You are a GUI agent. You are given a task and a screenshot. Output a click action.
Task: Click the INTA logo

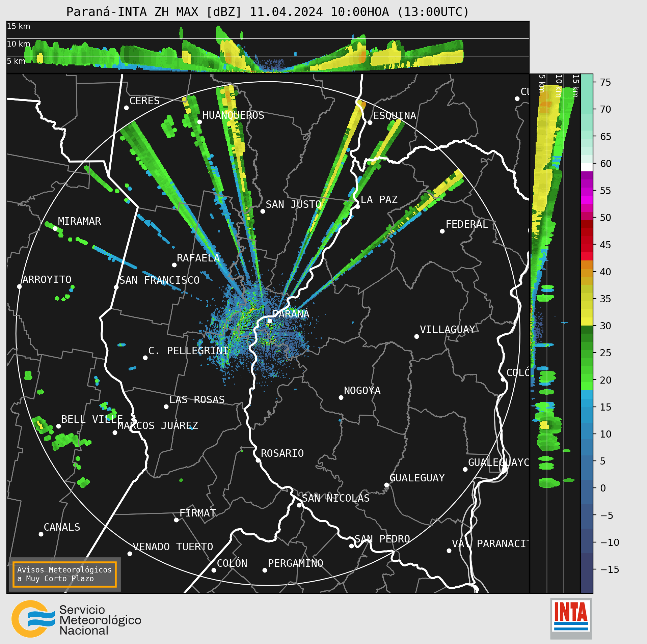pos(571,619)
